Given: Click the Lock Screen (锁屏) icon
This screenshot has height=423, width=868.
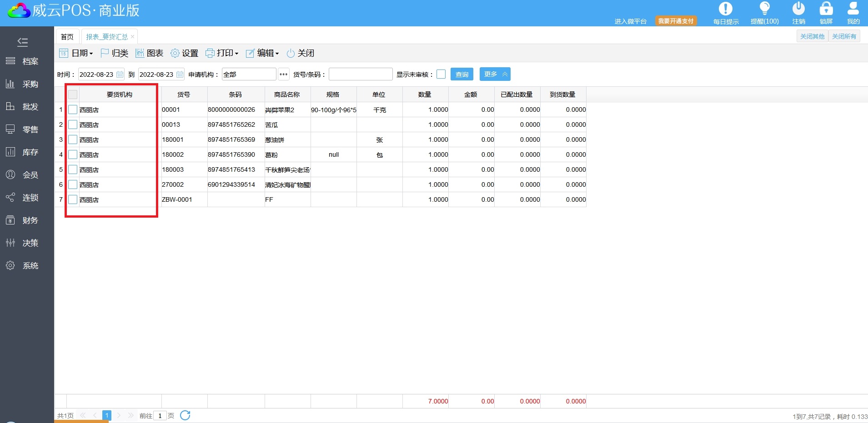Looking at the screenshot, I should pos(826,9).
